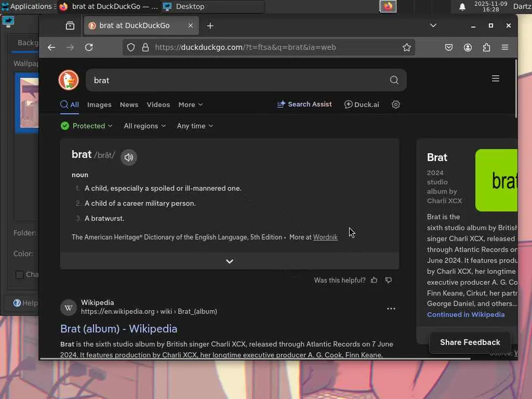Expand the brat definition card chevron
The height and width of the screenshot is (399, 532).
click(x=230, y=261)
